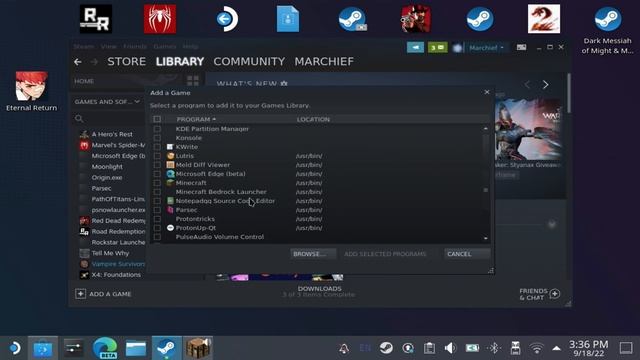Open Friends & Chat plus icon
This screenshot has height=360, width=640.
coord(555,293)
